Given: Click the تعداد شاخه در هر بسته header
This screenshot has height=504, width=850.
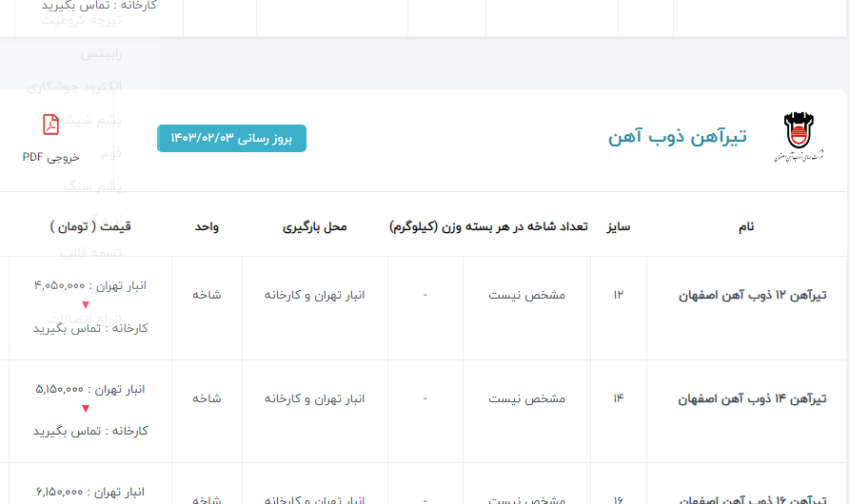Looking at the screenshot, I should click(488, 227).
